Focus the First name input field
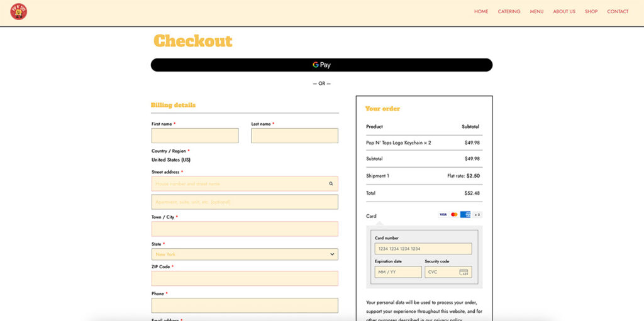Viewport: 644px width, 321px height. coord(195,136)
